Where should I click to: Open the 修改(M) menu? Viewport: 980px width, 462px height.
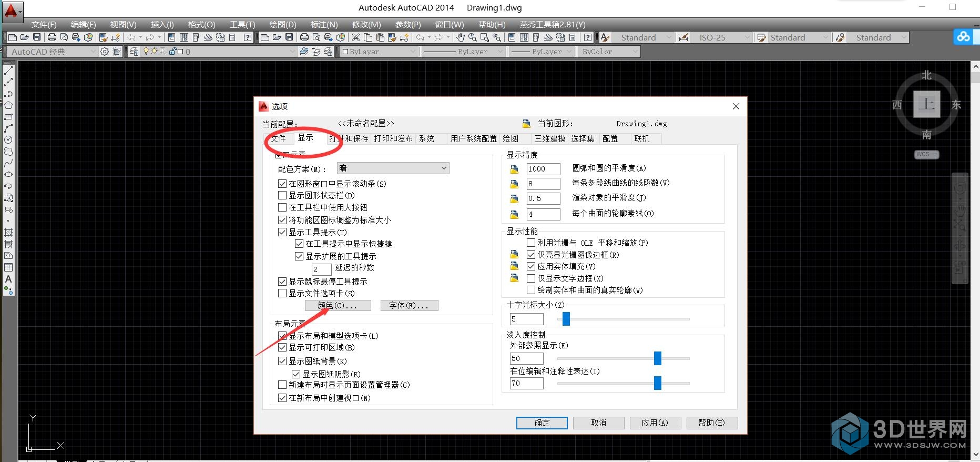point(366,24)
